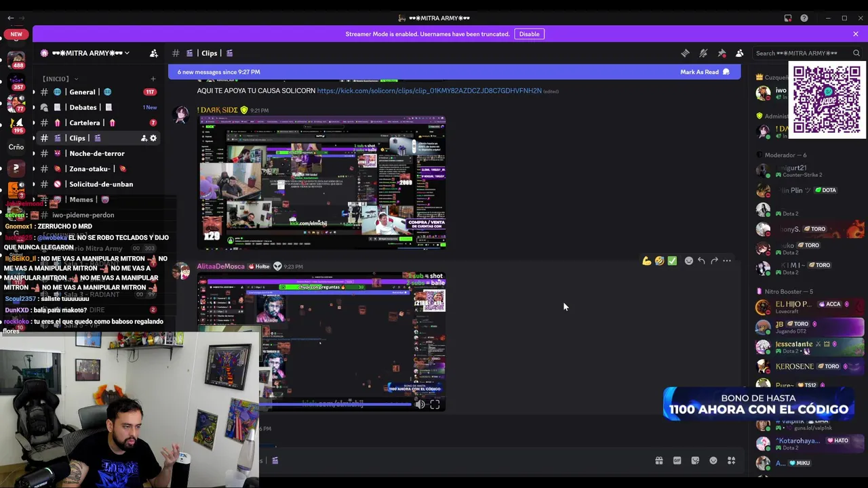Select the server with 488 badge
The image size is (868, 488).
pos(16,62)
